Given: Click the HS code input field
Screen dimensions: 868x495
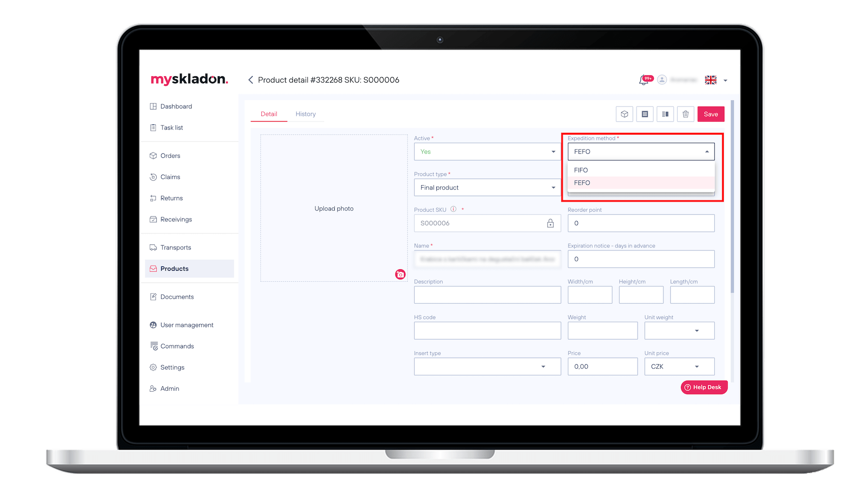Looking at the screenshot, I should (x=487, y=330).
